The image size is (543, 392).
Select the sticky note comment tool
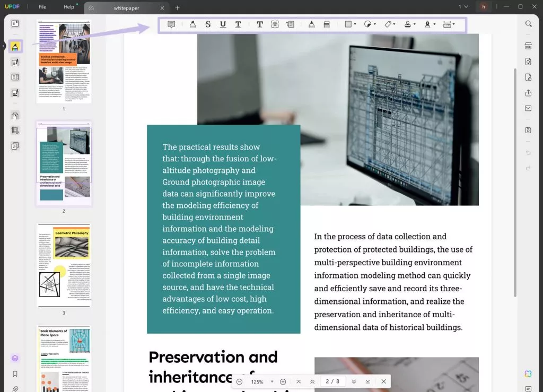[171, 24]
